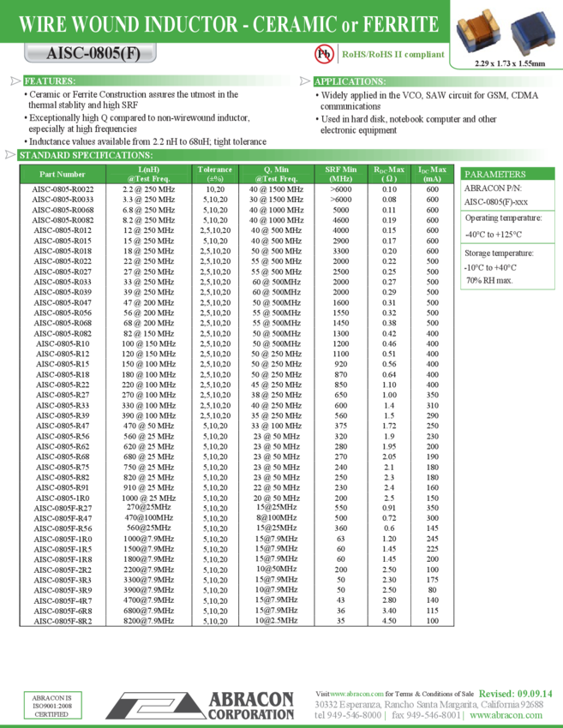Select part number AISC-0805-R0033

coord(63,200)
